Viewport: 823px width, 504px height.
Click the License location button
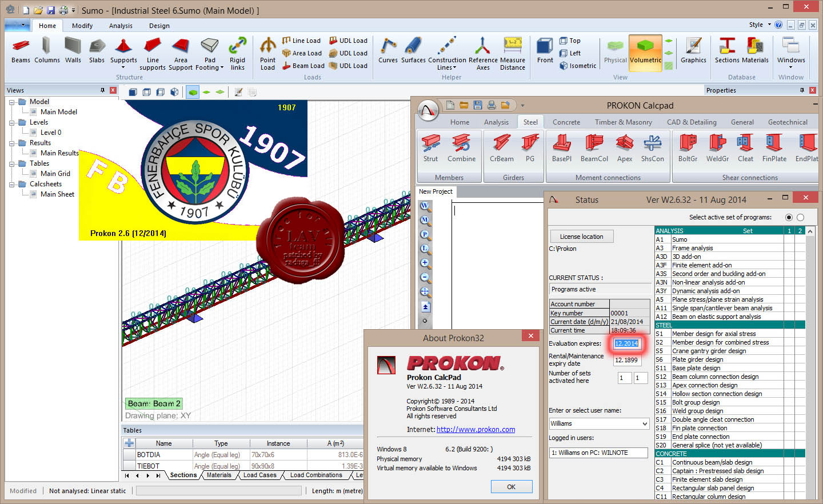(581, 237)
